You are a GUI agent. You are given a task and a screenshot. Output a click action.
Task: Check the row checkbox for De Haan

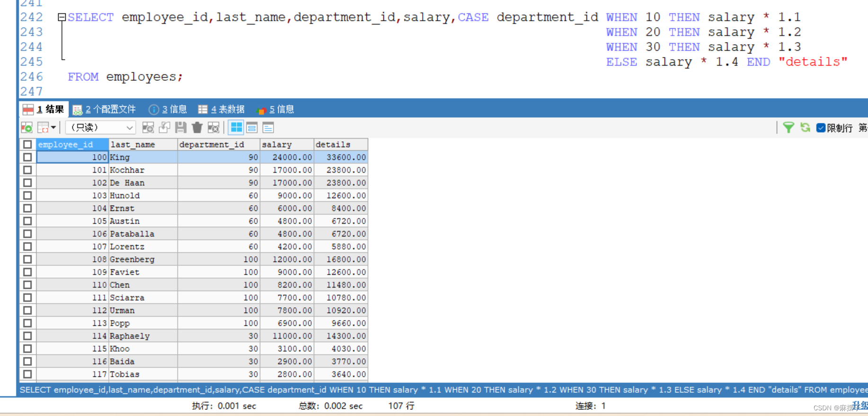(x=27, y=182)
